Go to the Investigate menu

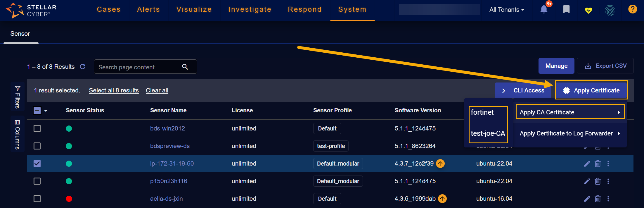point(250,9)
